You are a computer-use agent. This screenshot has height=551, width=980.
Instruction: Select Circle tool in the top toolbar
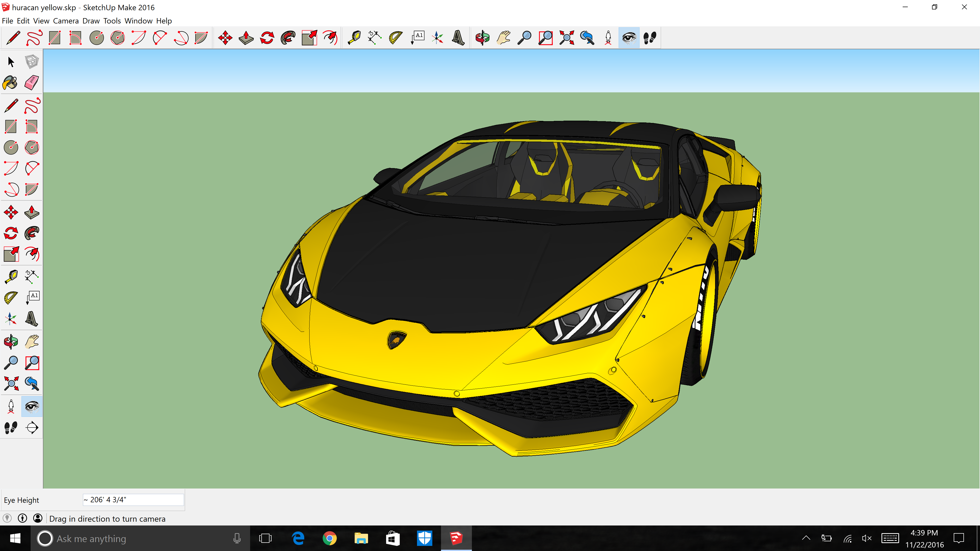[97, 38]
